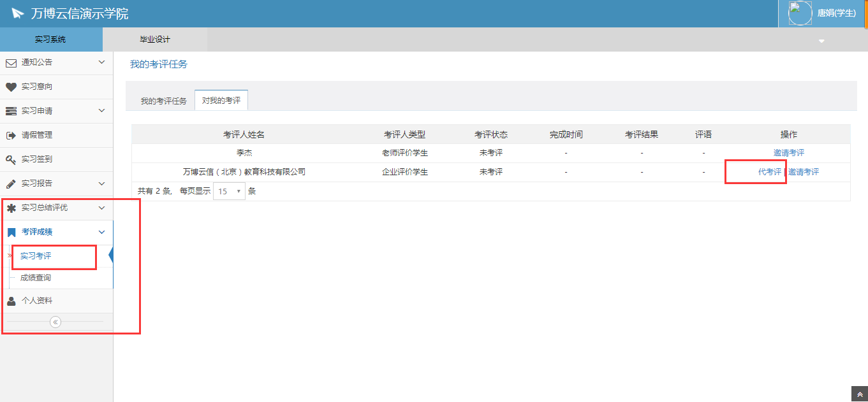Open 成绩查询 in the sidebar
Image resolution: width=868 pixels, height=402 pixels.
coord(36,278)
